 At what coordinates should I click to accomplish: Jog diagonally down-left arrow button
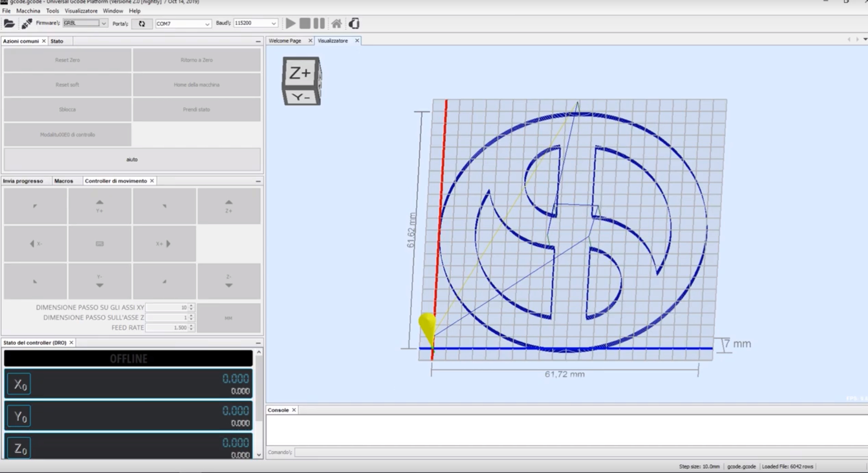35,281
